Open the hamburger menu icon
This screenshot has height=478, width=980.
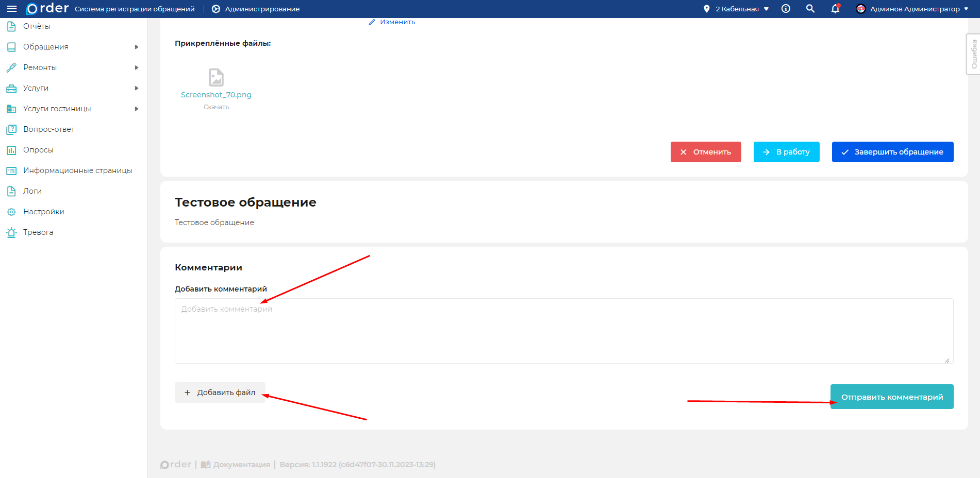(x=12, y=9)
